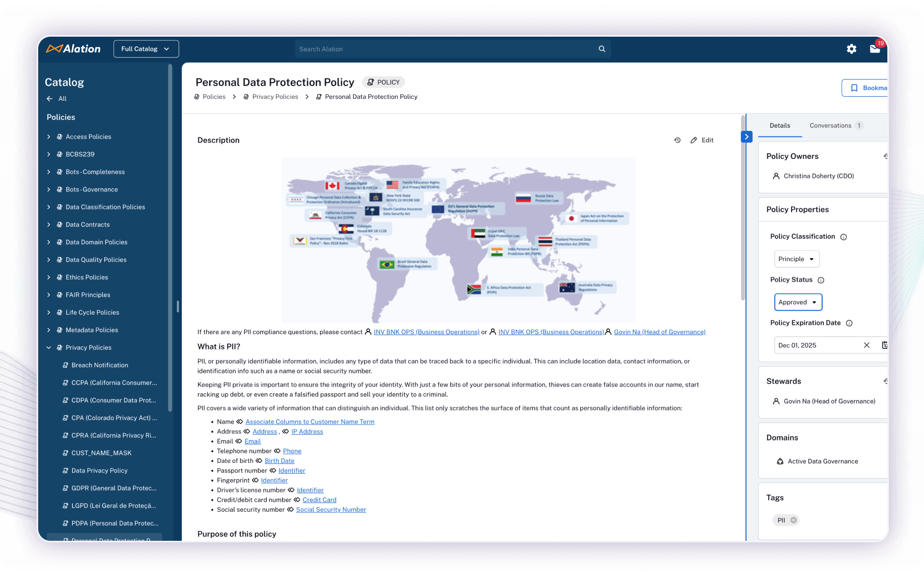The height and width of the screenshot is (576, 924).
Task: Open the Principle classification dropdown
Action: 797,259
